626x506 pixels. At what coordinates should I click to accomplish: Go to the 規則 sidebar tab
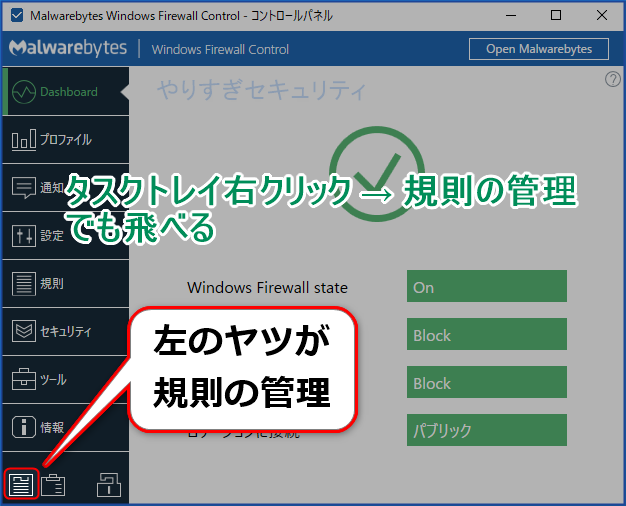tap(65, 284)
